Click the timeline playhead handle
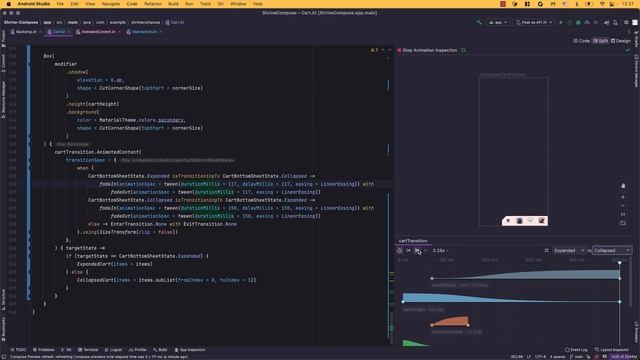The height and width of the screenshot is (360, 640). [620, 262]
